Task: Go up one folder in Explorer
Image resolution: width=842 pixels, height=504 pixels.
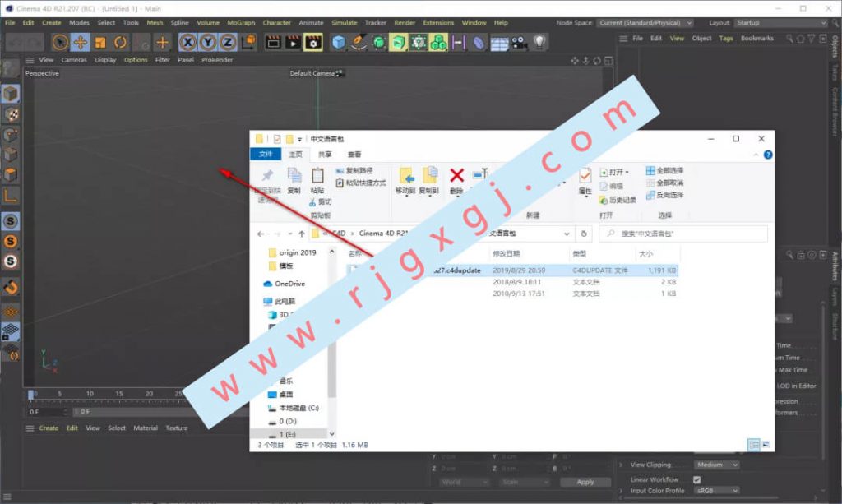Action: [x=302, y=234]
